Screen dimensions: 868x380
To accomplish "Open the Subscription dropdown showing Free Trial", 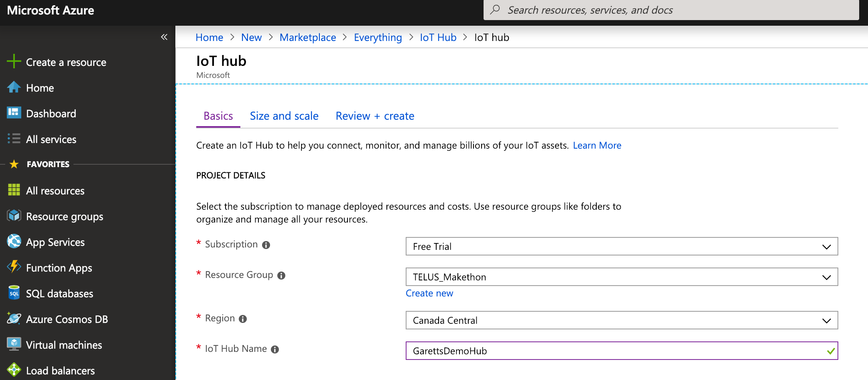I will 622,246.
